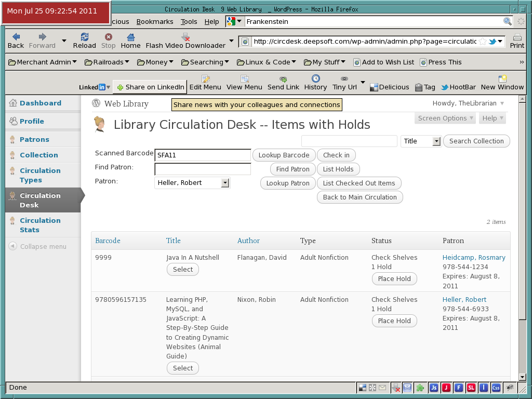Viewport: 532px width, 399px height.
Task: Click the Check in button
Action: 336,155
